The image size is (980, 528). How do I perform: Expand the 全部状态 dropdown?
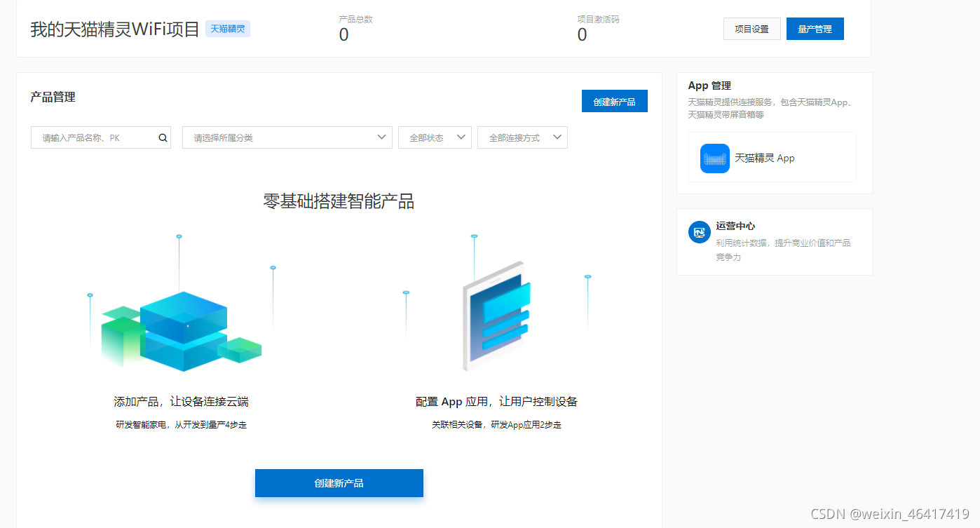point(435,137)
